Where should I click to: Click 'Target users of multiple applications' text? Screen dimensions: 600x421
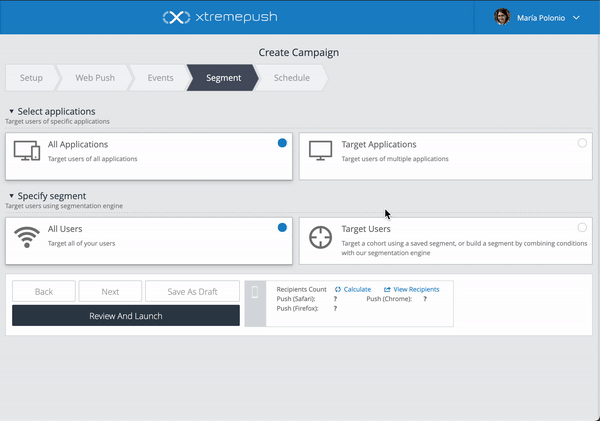pyautogui.click(x=395, y=159)
